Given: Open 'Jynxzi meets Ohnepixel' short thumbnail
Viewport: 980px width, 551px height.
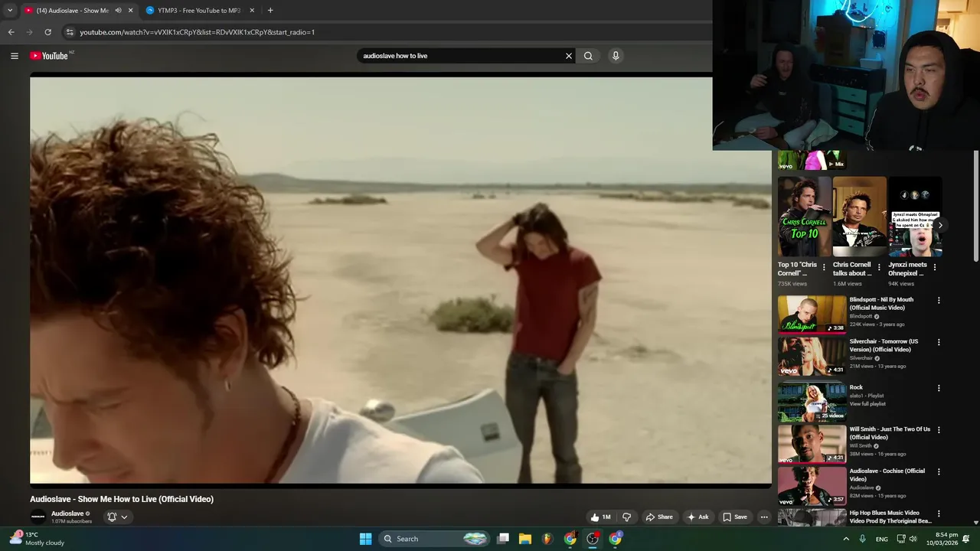Looking at the screenshot, I should pos(915,217).
